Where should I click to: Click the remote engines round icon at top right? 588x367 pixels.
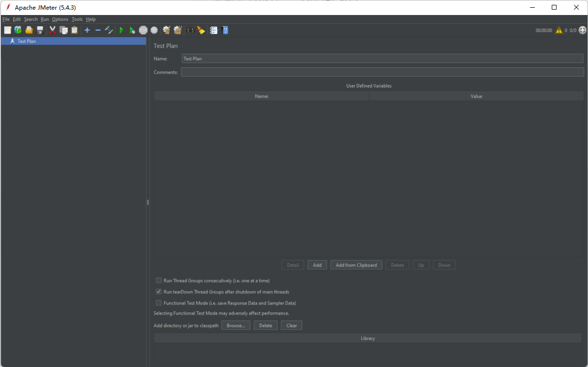tap(583, 30)
